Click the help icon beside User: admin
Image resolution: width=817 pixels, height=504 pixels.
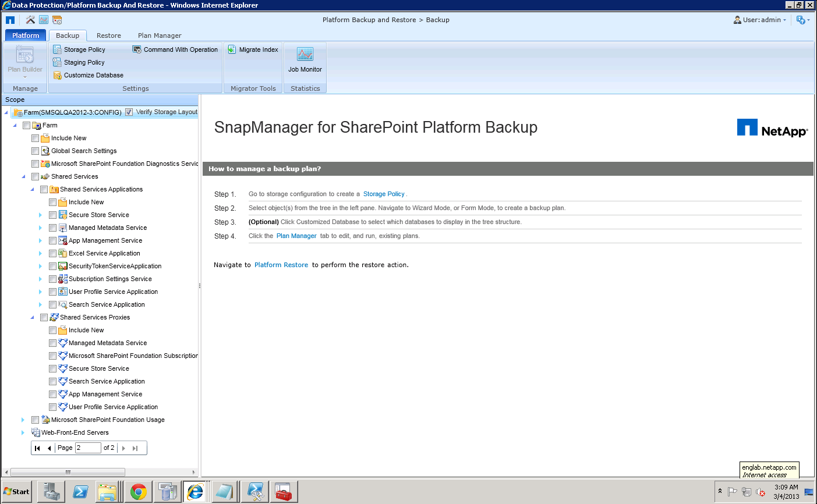coord(802,20)
